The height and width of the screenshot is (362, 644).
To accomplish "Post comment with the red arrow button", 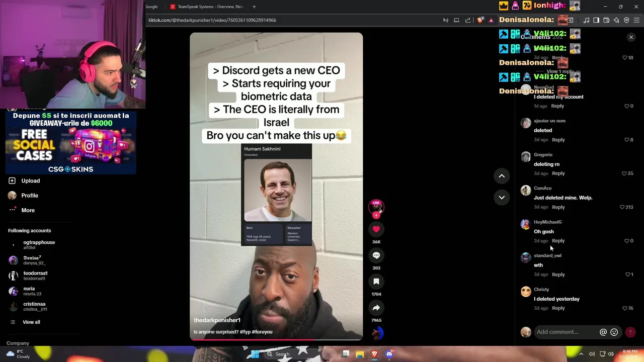I will coord(630,332).
